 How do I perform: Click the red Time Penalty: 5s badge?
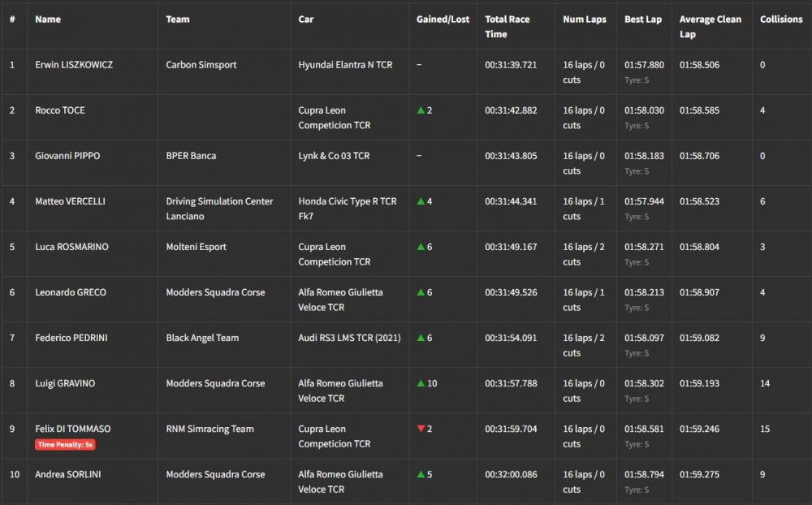(x=65, y=444)
